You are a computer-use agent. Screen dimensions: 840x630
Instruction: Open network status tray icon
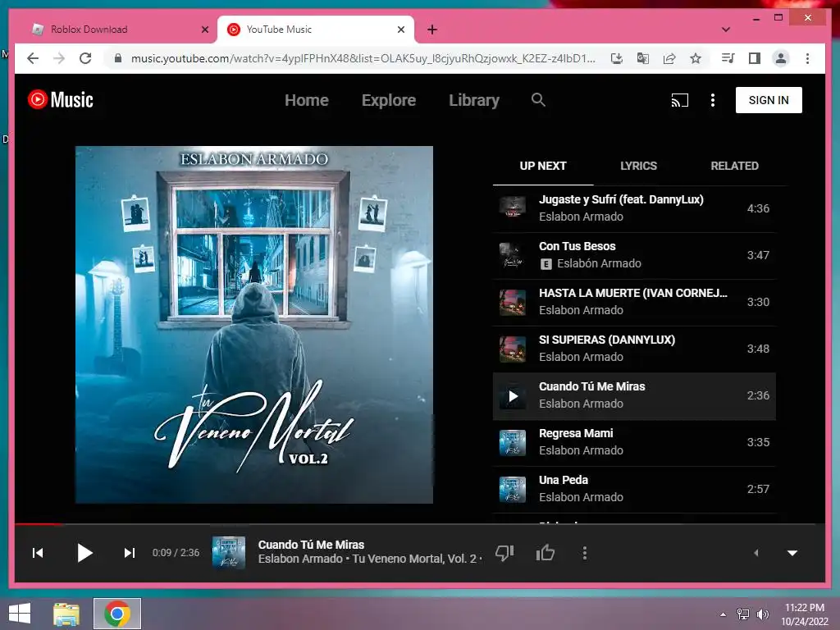[743, 614]
